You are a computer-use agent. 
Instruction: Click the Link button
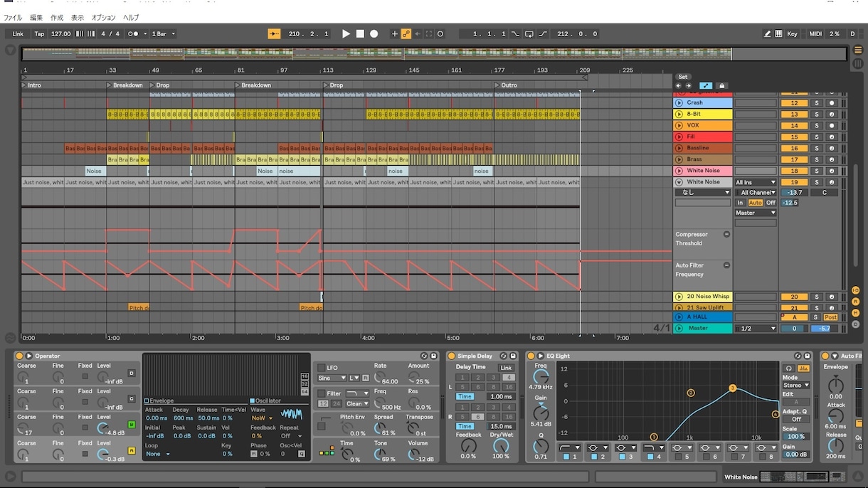(18, 33)
